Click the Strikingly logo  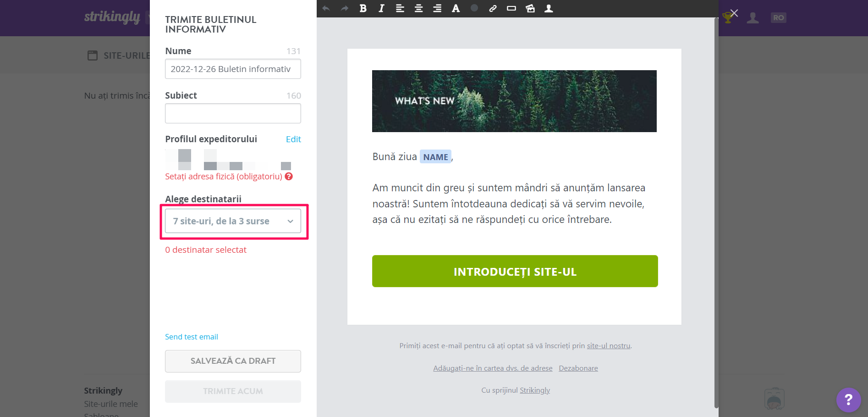pos(112,17)
